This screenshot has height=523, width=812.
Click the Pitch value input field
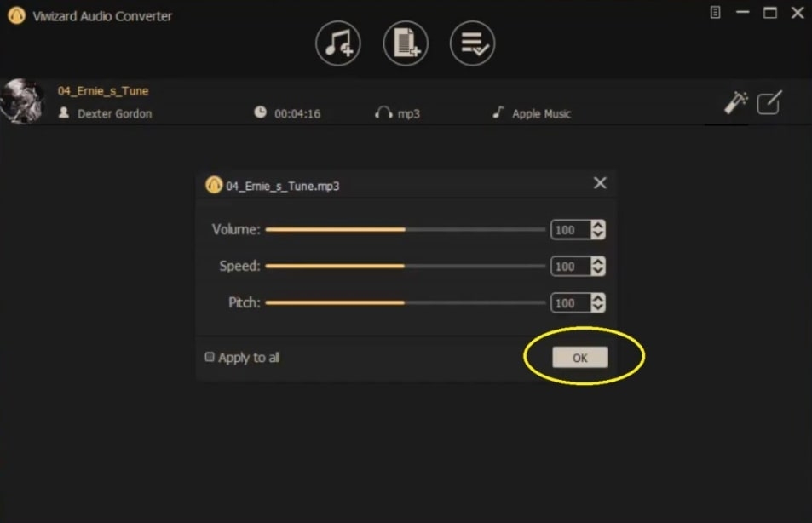(571, 303)
